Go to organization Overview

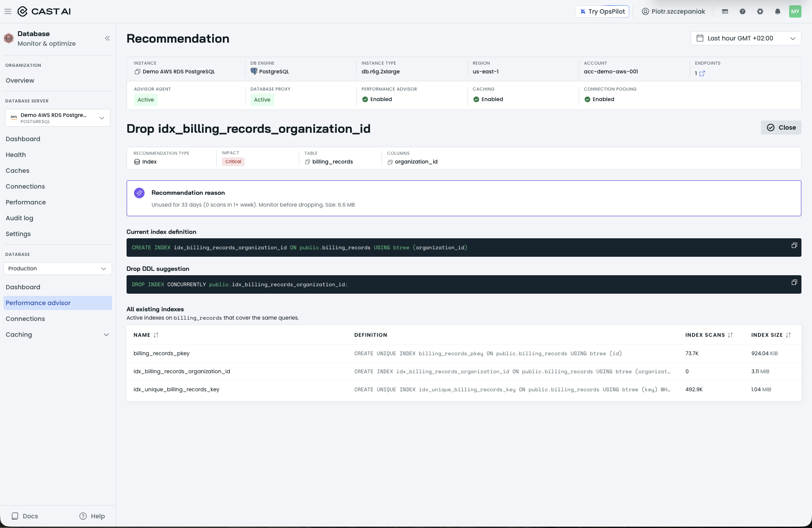point(20,80)
